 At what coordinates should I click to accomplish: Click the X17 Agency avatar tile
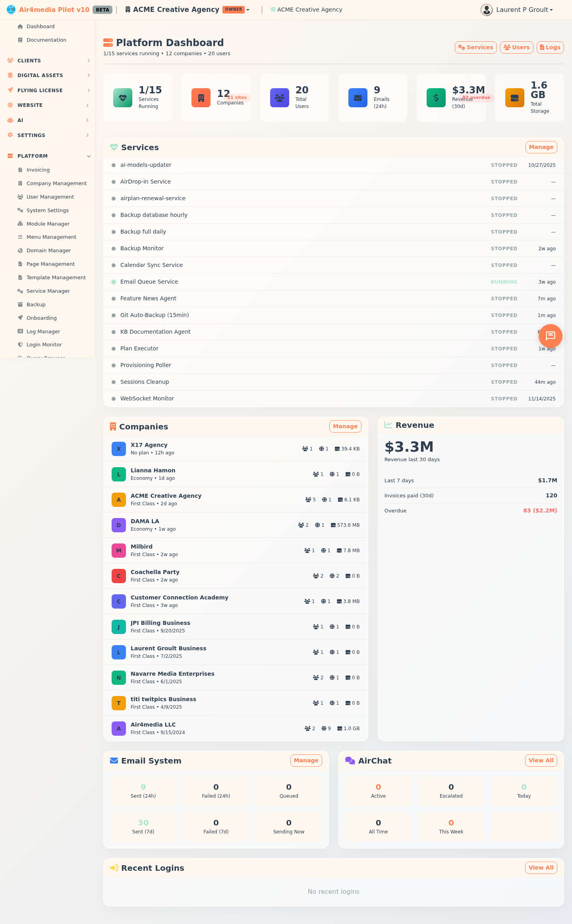click(119, 449)
